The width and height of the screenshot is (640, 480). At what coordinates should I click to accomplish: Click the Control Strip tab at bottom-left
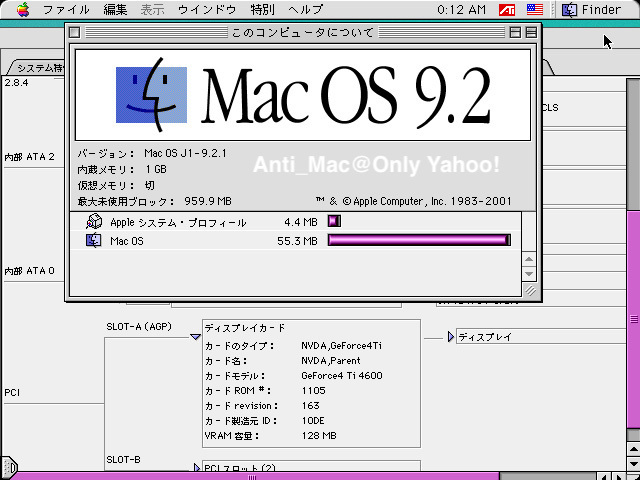point(9,467)
